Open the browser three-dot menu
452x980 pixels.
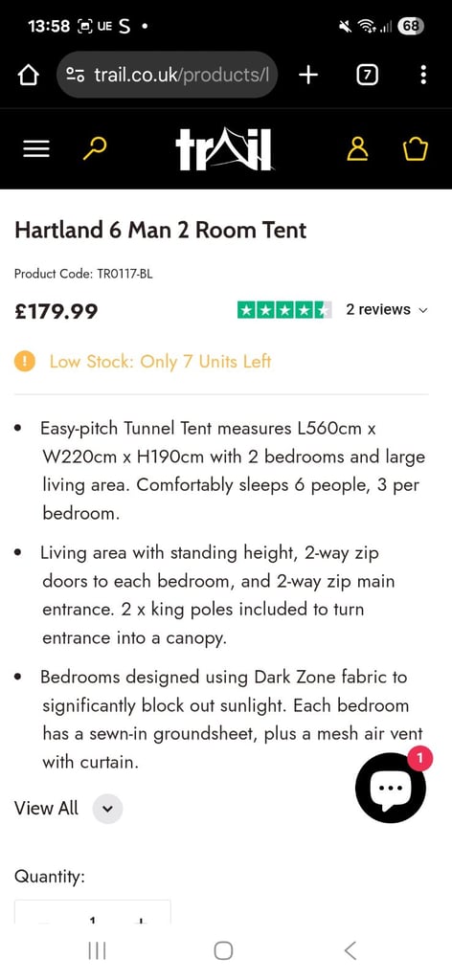424,75
